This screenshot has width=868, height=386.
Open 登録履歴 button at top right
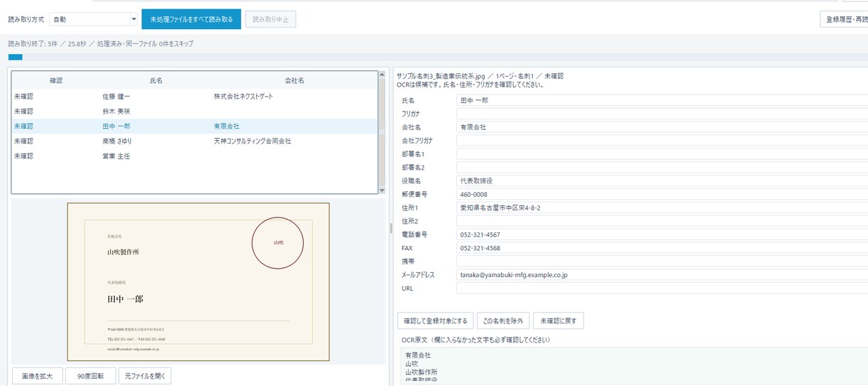tap(844, 19)
